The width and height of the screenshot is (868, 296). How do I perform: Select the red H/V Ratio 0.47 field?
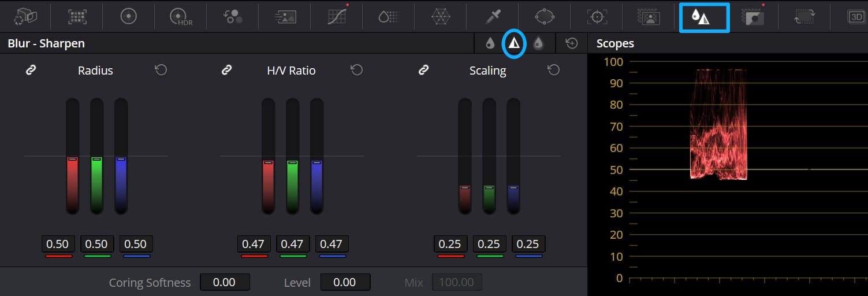tap(254, 244)
